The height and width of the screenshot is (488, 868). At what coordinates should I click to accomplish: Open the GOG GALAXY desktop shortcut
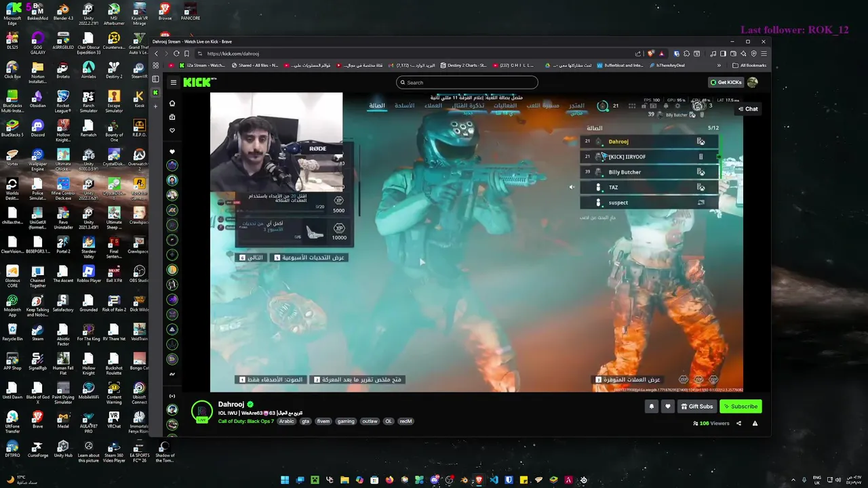point(38,41)
